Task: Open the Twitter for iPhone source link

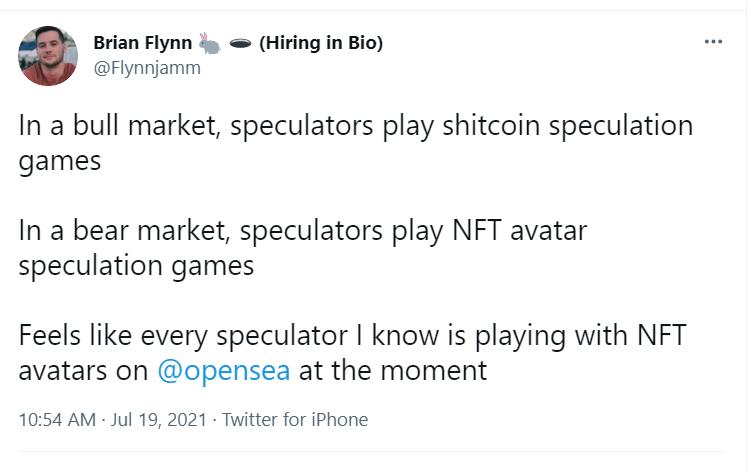Action: (295, 420)
